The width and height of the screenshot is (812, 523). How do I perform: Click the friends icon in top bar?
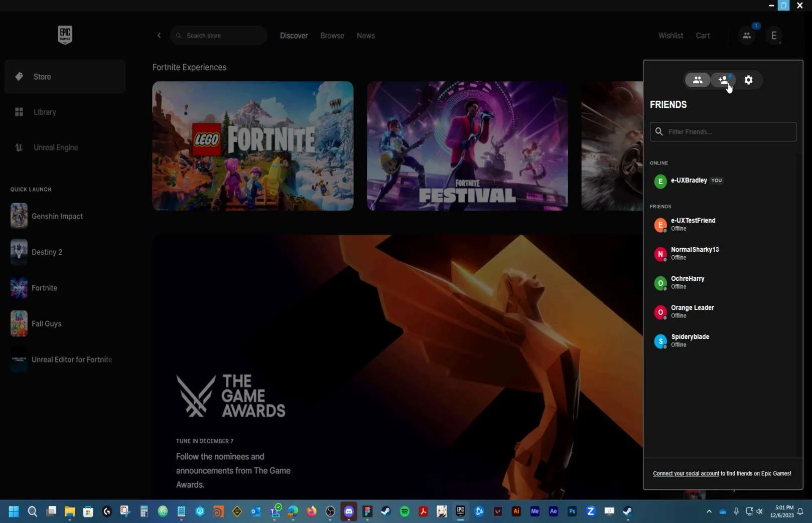(747, 36)
